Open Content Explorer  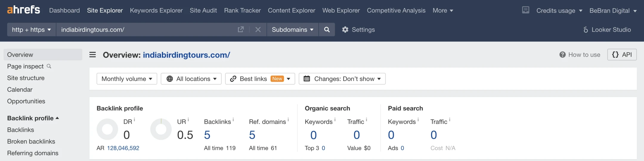tap(292, 10)
